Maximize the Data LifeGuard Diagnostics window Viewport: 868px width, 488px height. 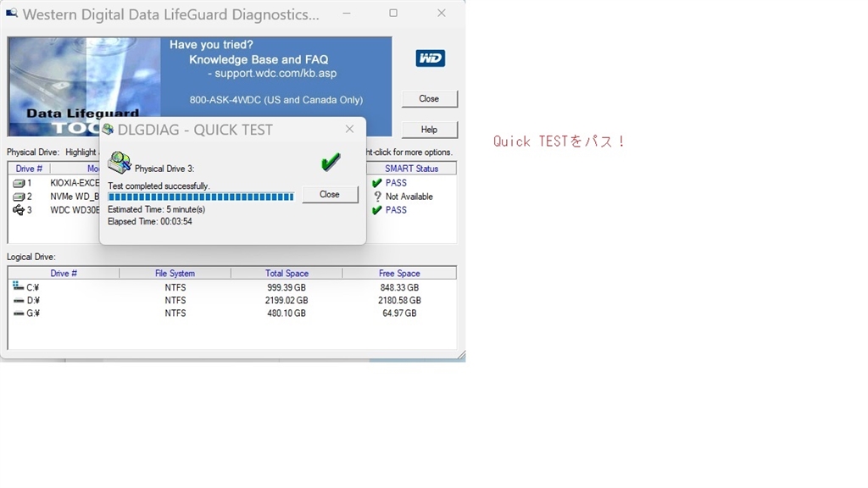pos(393,13)
